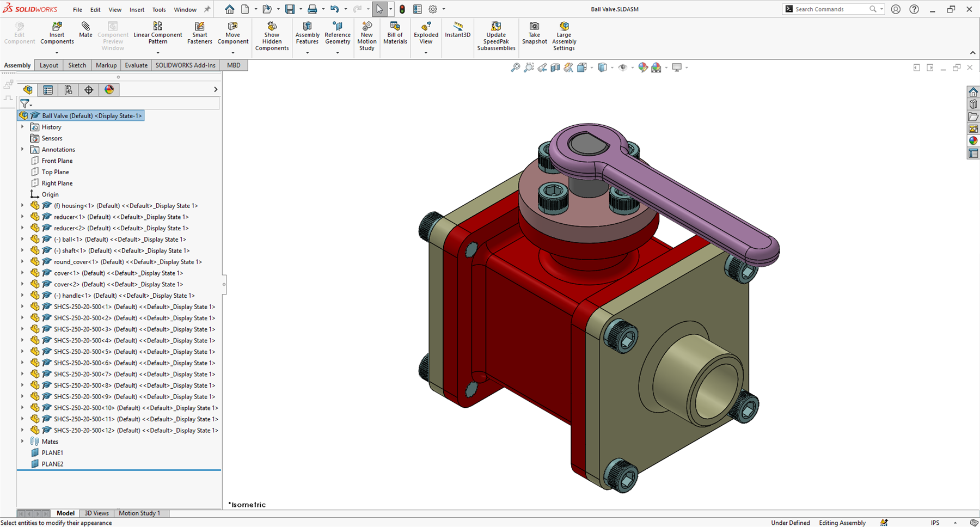Expand the FeatureManager panel arrow
This screenshot has height=527, width=980.
(x=216, y=90)
